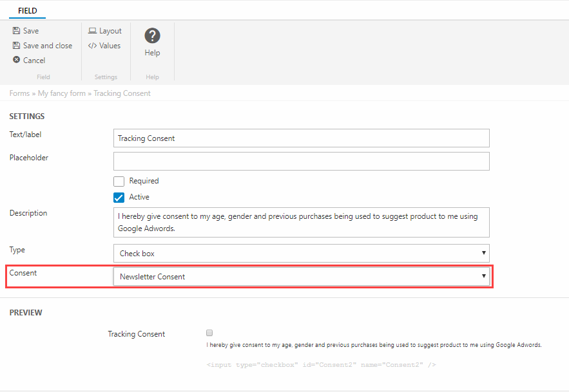Switch to the FIELD ribbon tab
569x392 pixels.
tap(27, 11)
